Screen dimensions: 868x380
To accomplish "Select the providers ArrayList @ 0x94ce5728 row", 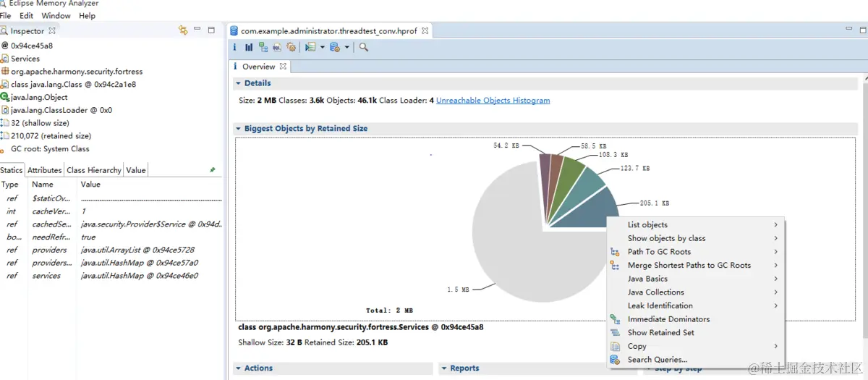I will (111, 250).
